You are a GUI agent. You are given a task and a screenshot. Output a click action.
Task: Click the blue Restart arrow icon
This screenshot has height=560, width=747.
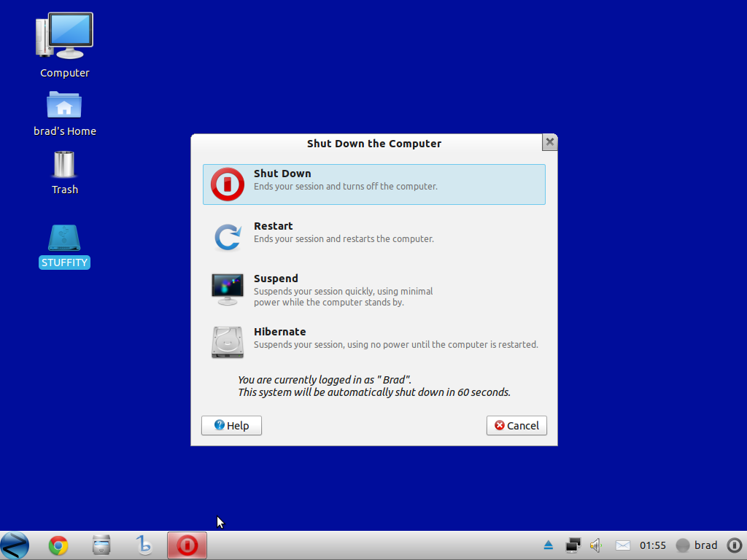tap(228, 237)
